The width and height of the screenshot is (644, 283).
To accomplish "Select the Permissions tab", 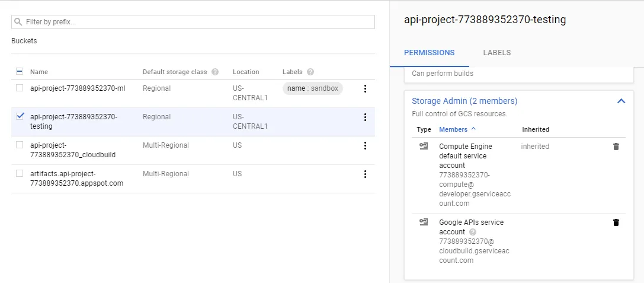I will (x=430, y=52).
